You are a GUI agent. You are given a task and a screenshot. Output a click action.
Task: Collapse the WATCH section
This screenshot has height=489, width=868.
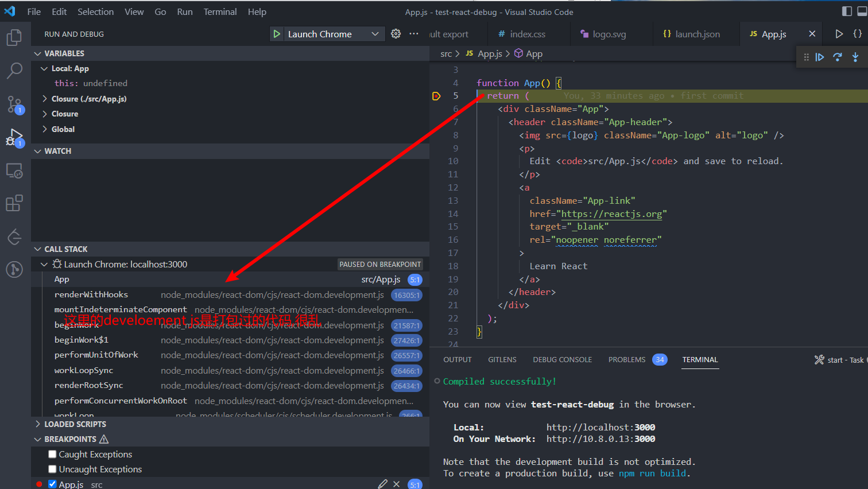coord(230,151)
